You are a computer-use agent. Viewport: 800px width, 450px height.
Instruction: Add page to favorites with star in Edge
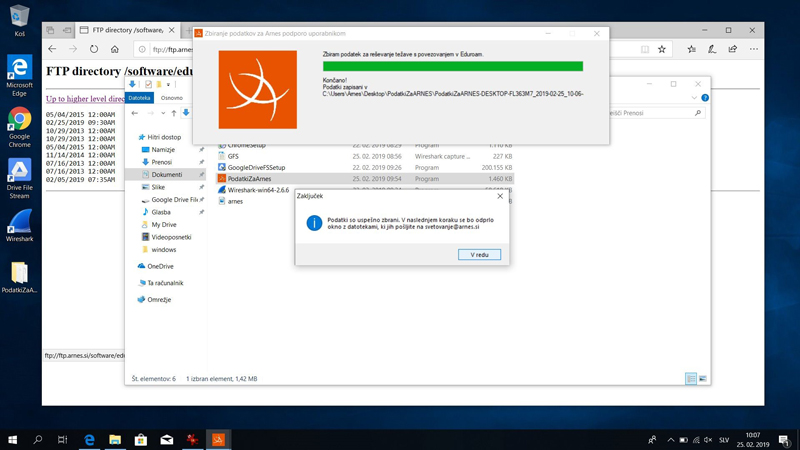[662, 49]
